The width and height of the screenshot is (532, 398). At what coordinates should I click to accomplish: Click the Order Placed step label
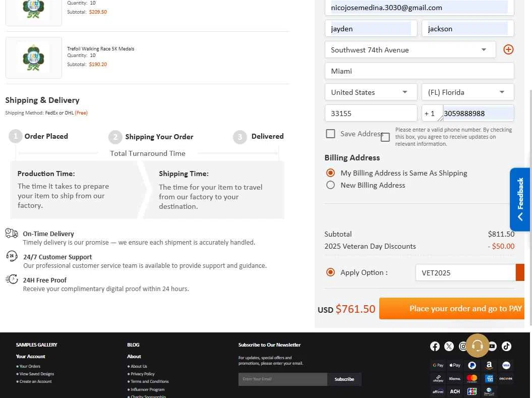coord(46,136)
